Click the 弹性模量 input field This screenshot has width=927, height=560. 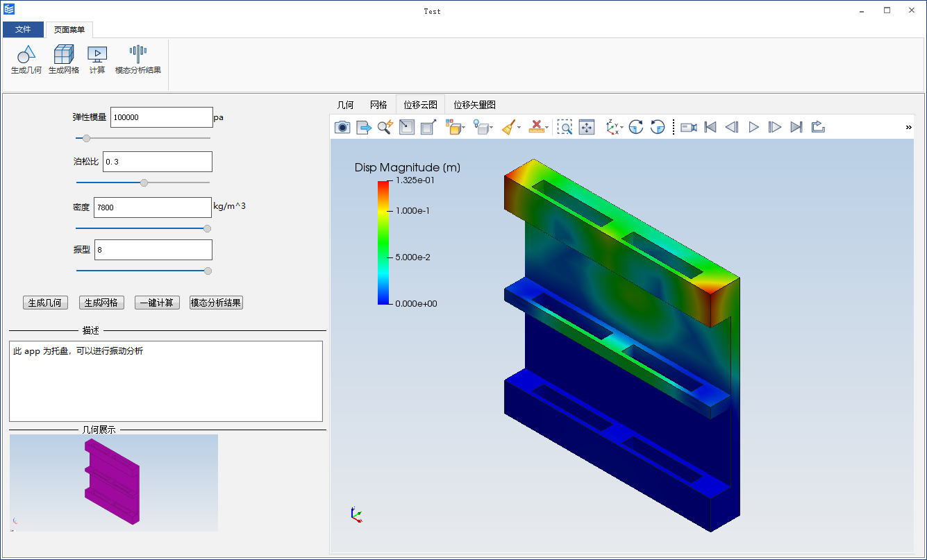(x=161, y=117)
